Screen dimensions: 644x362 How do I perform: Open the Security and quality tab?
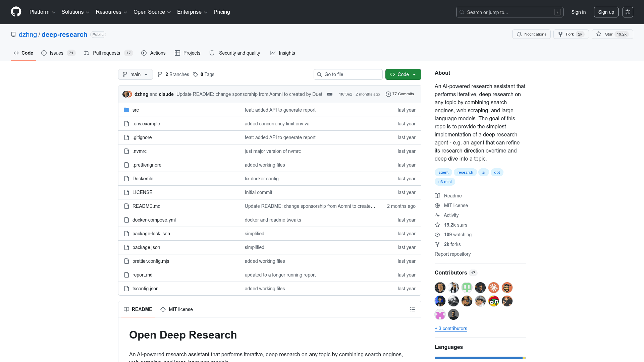[235, 53]
